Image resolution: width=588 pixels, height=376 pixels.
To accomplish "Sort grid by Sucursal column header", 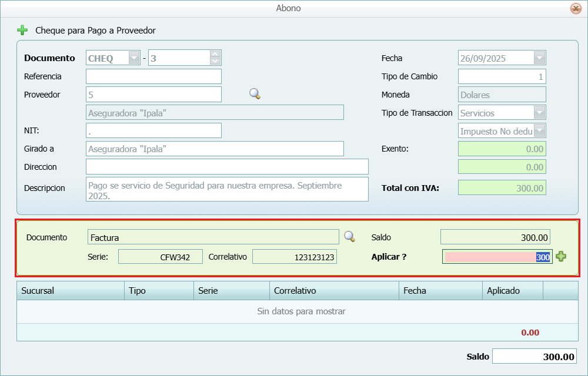I will (70, 291).
